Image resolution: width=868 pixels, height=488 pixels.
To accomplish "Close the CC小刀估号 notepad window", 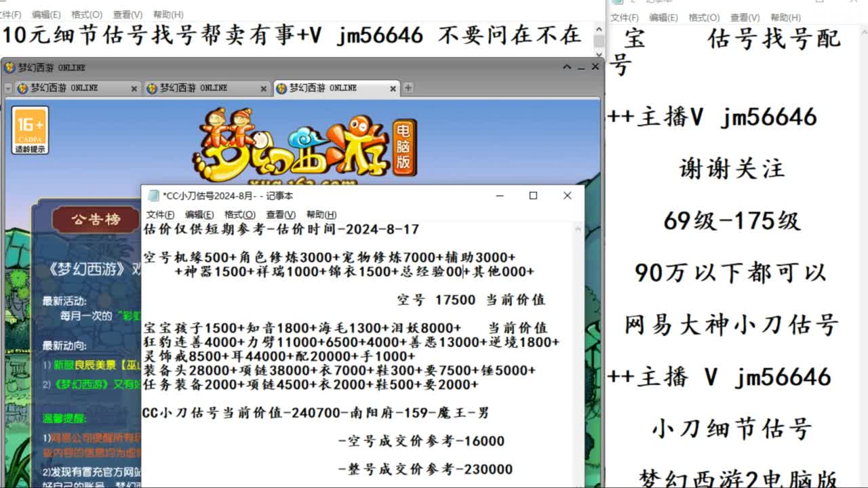I will pyautogui.click(x=568, y=196).
